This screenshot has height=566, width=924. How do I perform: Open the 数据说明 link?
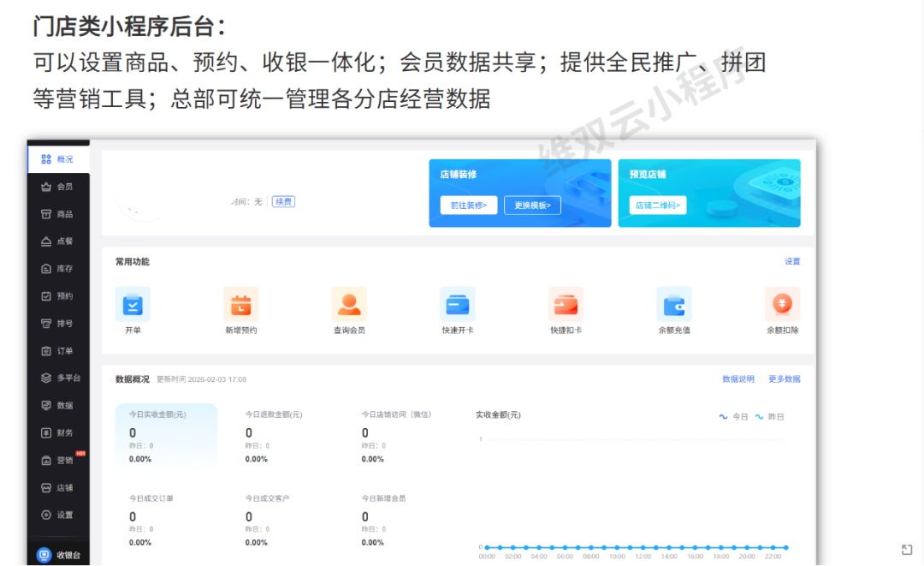click(738, 379)
